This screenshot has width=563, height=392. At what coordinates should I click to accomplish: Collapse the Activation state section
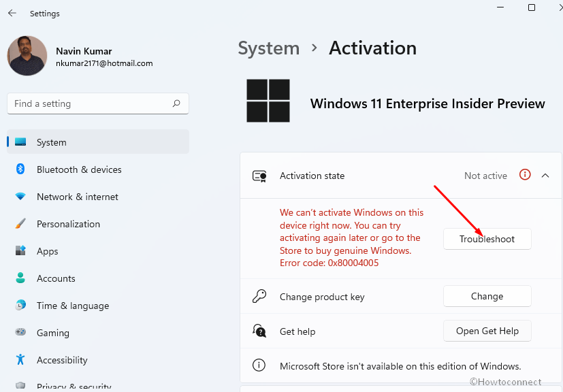545,176
